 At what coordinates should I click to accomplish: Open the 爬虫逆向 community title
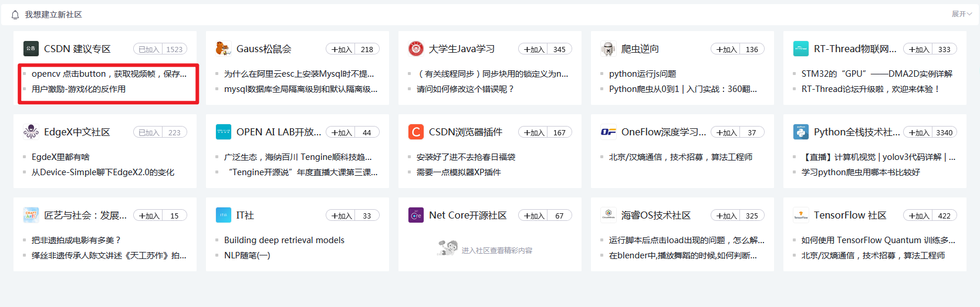(x=640, y=49)
